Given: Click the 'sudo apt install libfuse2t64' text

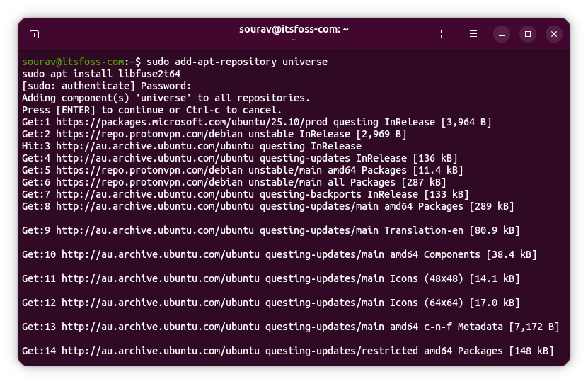Looking at the screenshot, I should [100, 74].
